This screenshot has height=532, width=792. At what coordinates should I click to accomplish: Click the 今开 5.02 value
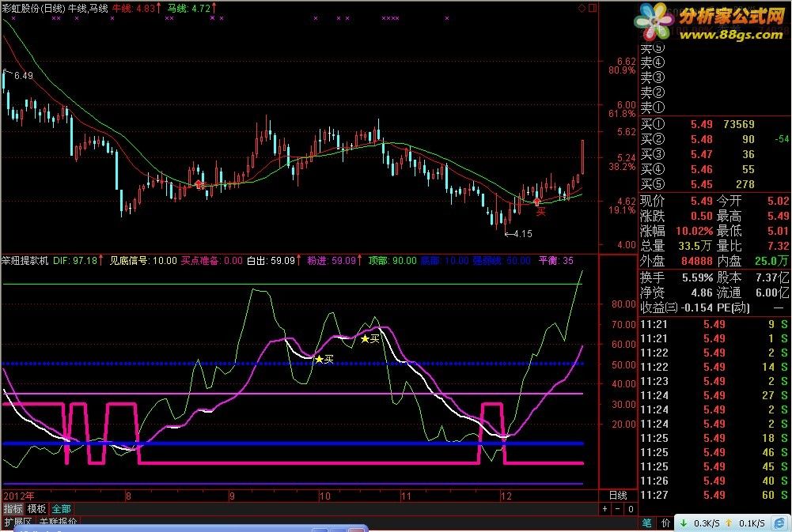pos(778,201)
